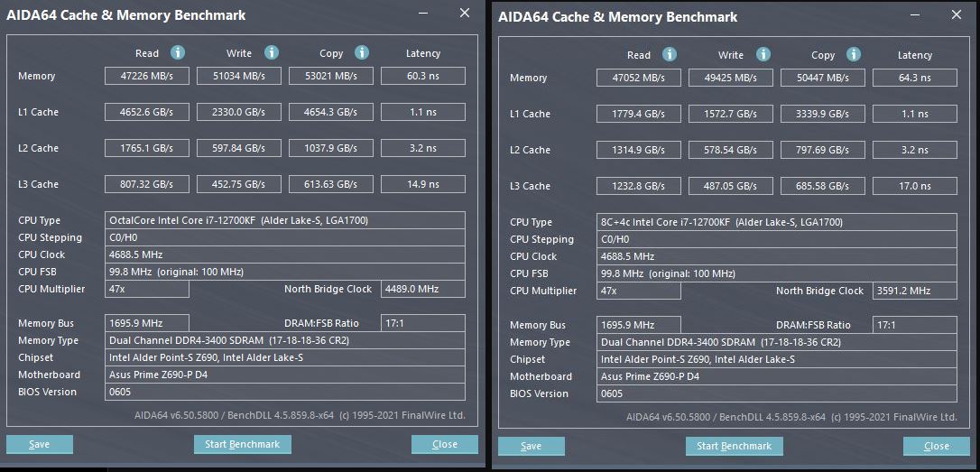Close left window using title bar X
This screenshot has height=472, width=980.
465,14
